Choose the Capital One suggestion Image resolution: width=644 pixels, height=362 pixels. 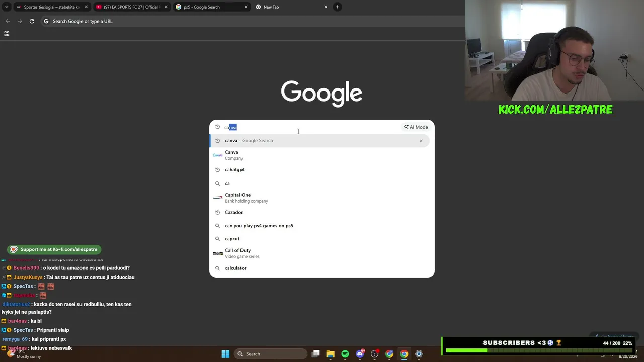click(319, 198)
